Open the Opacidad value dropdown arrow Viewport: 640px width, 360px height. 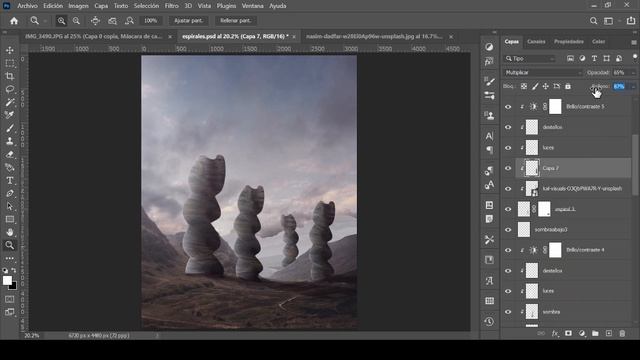[x=633, y=73]
